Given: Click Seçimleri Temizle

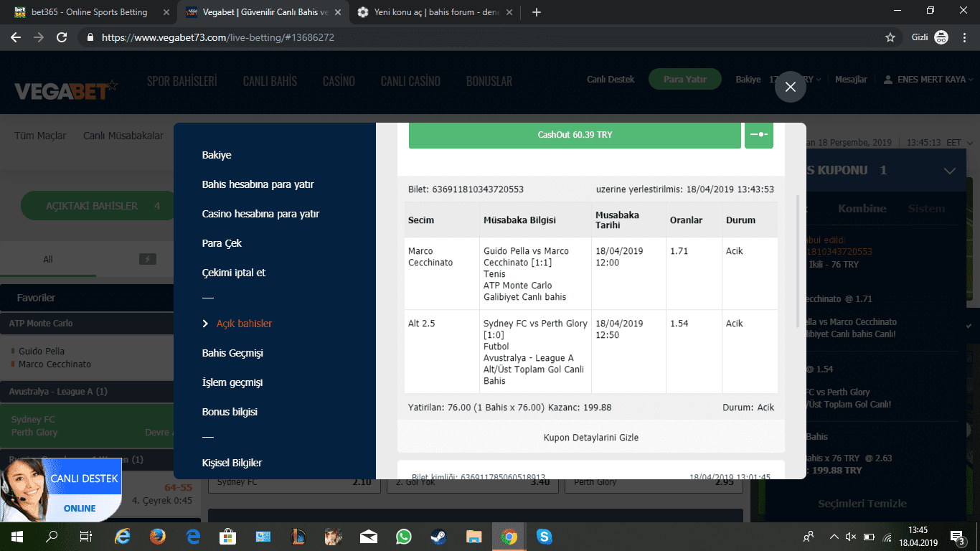Looking at the screenshot, I should click(862, 504).
